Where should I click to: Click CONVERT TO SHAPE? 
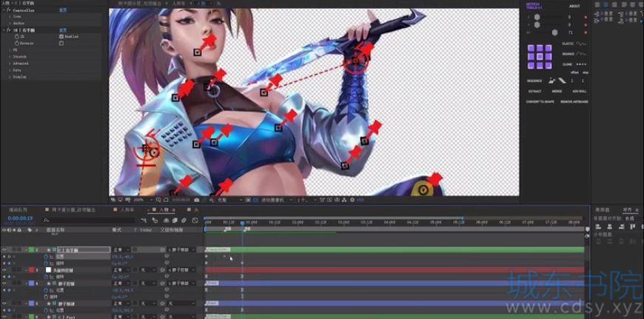[540, 102]
